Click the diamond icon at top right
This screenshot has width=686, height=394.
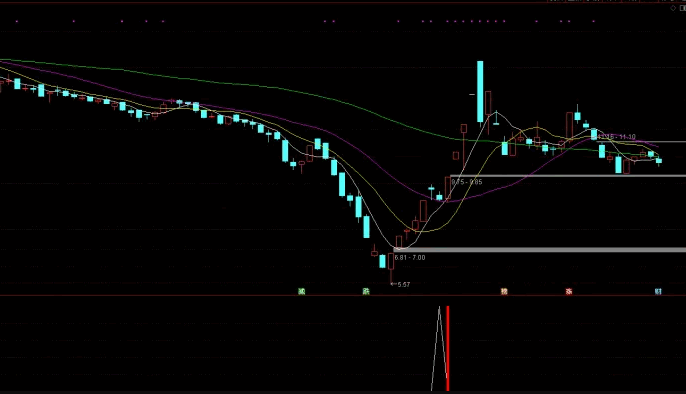[x=673, y=8]
